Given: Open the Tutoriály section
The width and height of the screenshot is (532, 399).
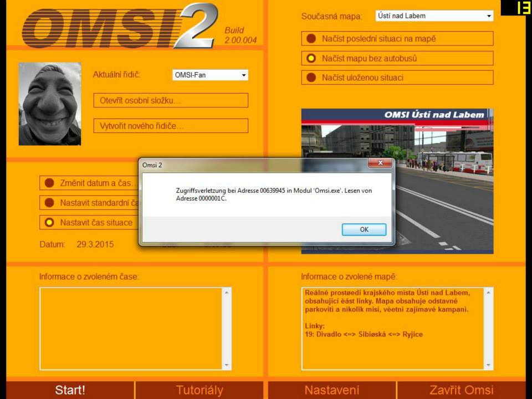Looking at the screenshot, I should pos(199,390).
